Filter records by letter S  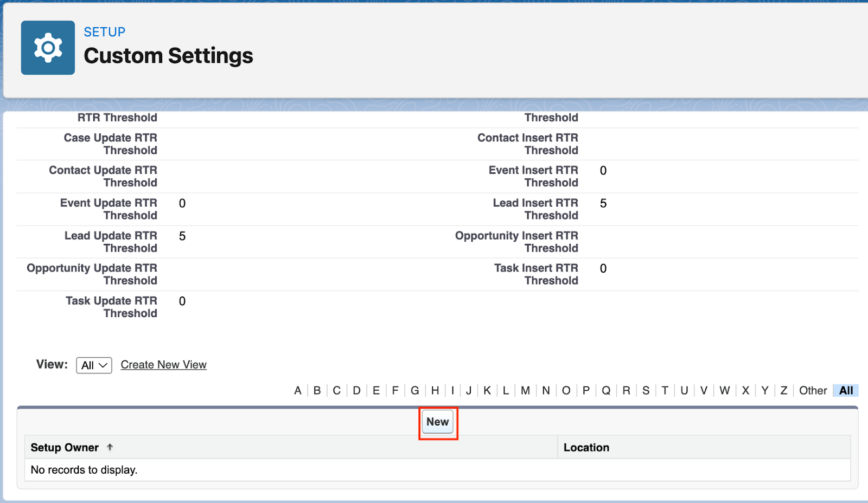pyautogui.click(x=646, y=390)
